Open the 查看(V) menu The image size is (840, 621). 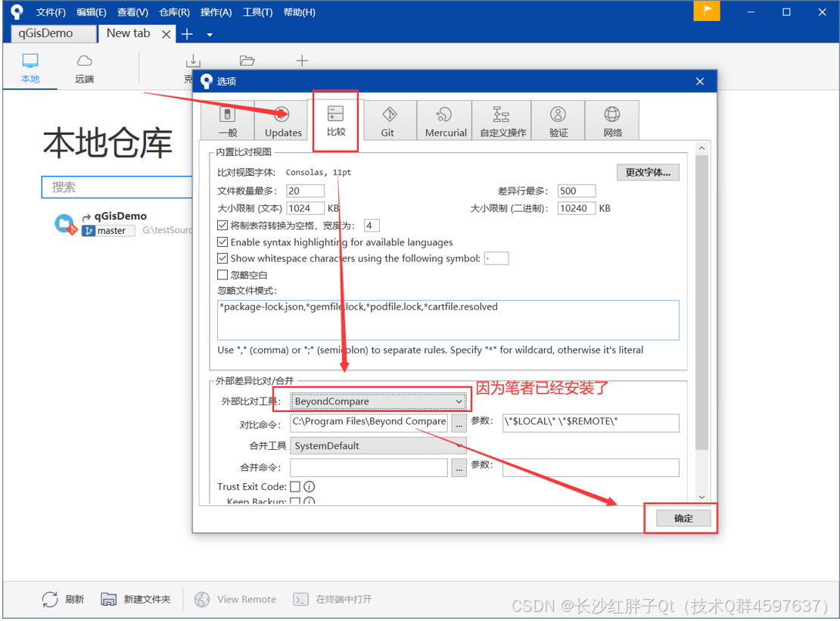tap(133, 12)
